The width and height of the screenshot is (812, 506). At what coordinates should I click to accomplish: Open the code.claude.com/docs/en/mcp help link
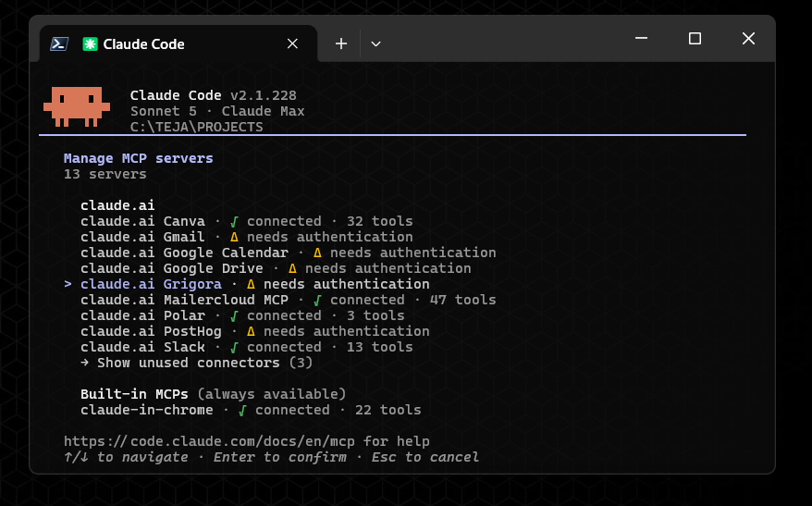tap(209, 441)
